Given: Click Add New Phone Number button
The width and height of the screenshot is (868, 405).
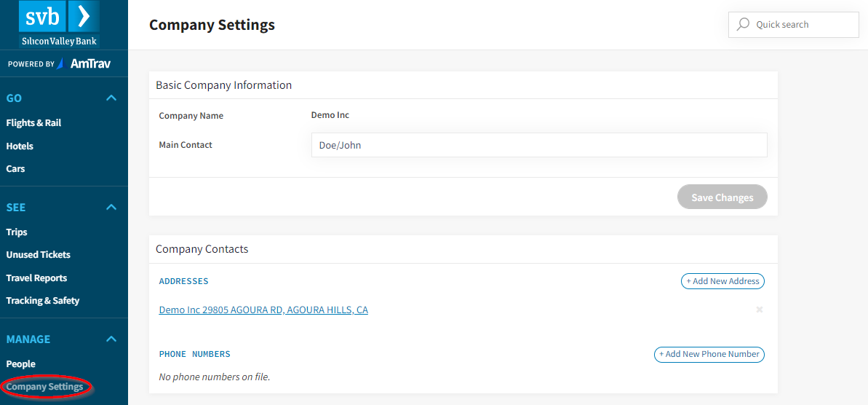Looking at the screenshot, I should click(x=709, y=354).
